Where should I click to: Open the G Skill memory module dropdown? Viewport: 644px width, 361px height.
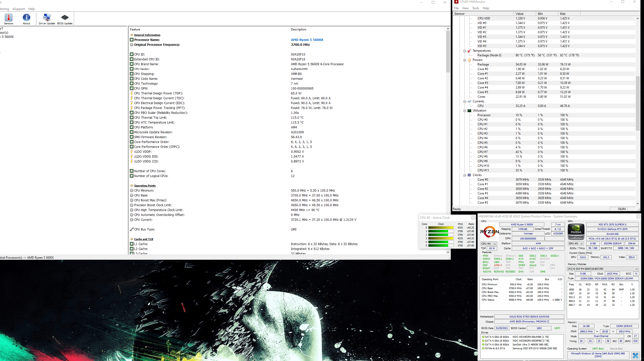click(603, 269)
